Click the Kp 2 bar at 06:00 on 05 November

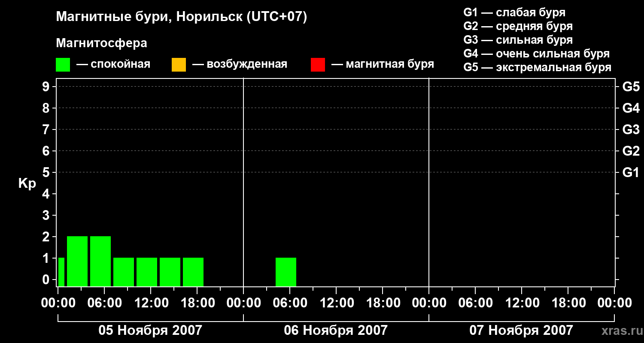(x=100, y=261)
